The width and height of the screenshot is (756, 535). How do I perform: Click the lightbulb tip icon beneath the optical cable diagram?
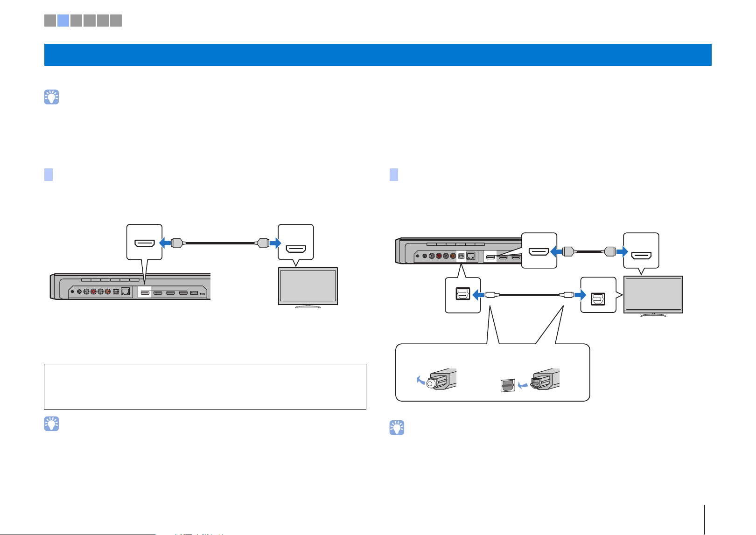397,428
